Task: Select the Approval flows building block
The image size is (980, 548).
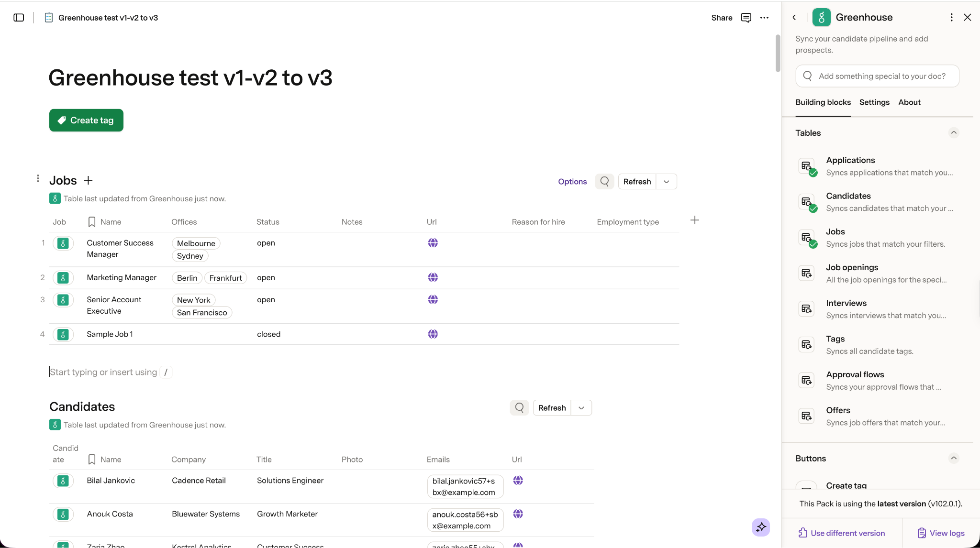Action: click(877, 381)
